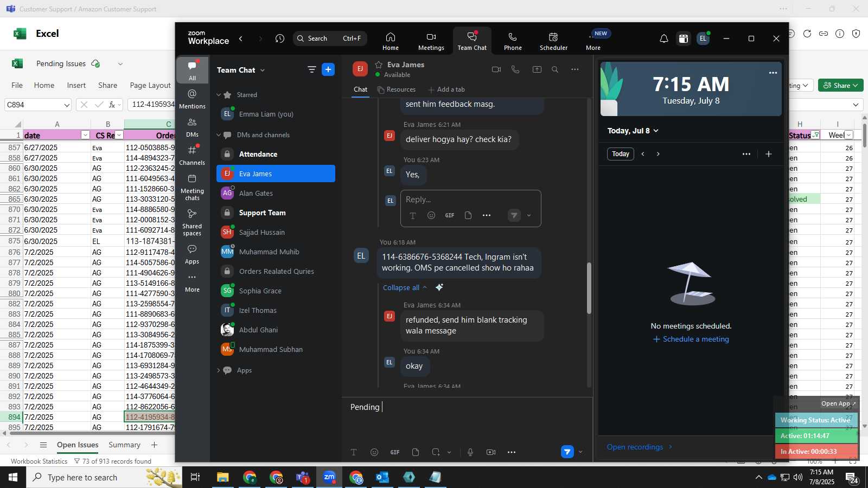
Task: Filter the Team Chat list
Action: point(311,69)
